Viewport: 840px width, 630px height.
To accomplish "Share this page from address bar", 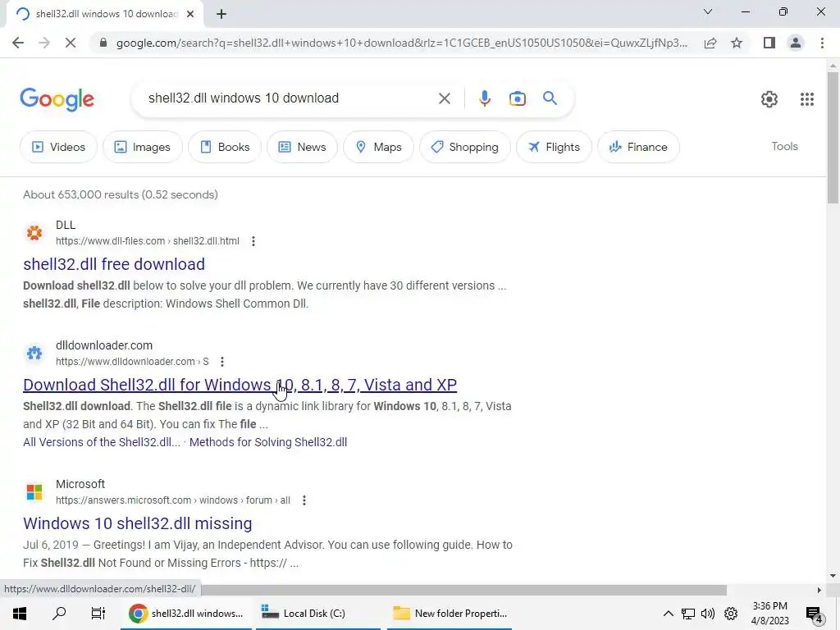I will [x=710, y=43].
